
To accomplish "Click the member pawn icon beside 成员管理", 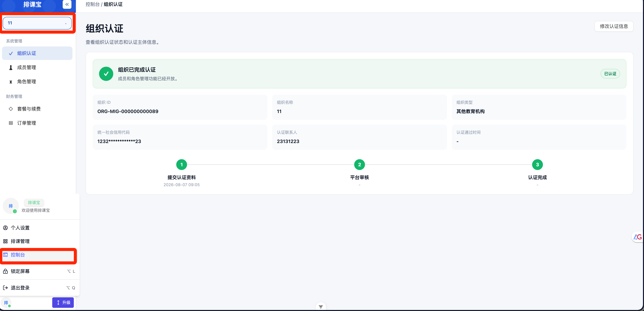I will [x=11, y=68].
